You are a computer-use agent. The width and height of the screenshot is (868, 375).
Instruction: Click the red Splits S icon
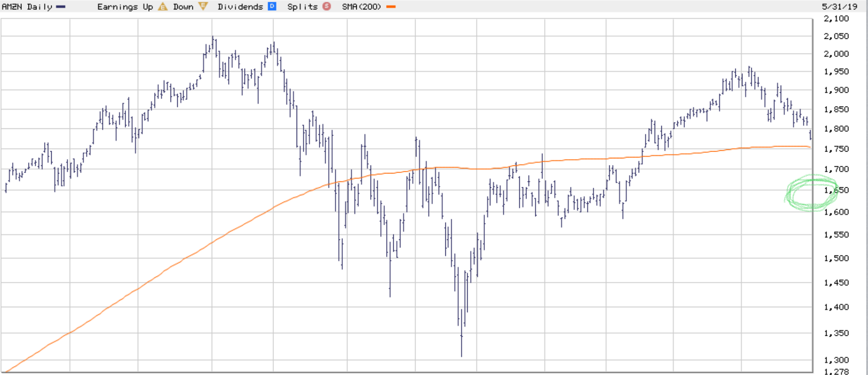pyautogui.click(x=327, y=6)
